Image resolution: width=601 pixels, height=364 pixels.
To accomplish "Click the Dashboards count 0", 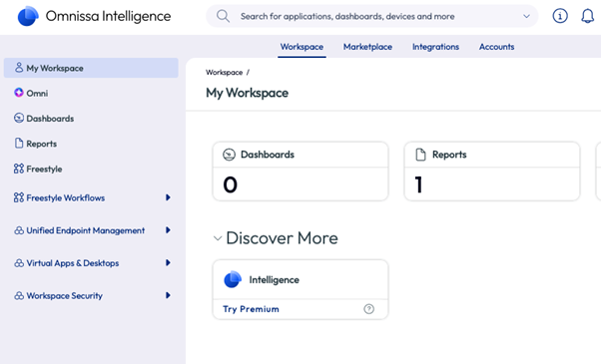I will point(230,184).
